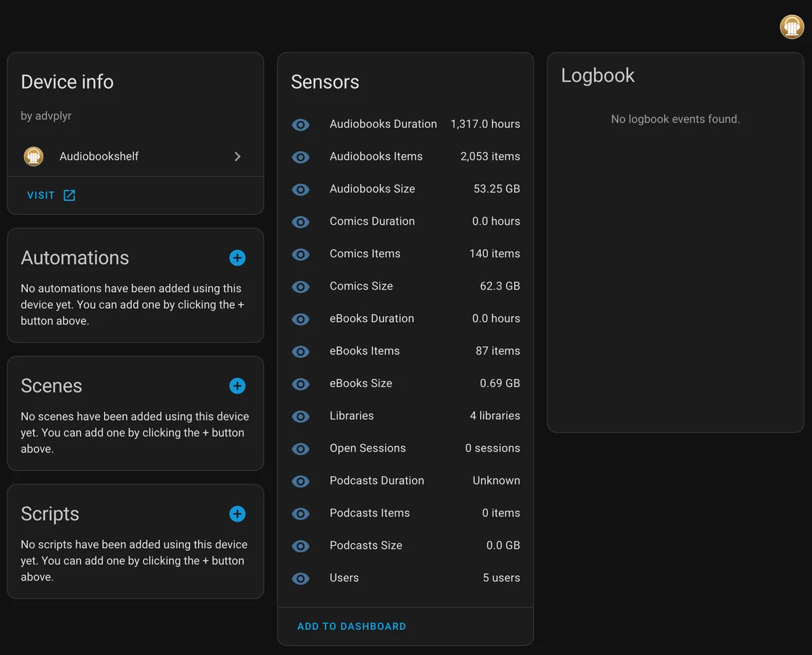Image resolution: width=812 pixels, height=655 pixels.
Task: Open the Comics Duration sensor label
Action: click(x=372, y=221)
